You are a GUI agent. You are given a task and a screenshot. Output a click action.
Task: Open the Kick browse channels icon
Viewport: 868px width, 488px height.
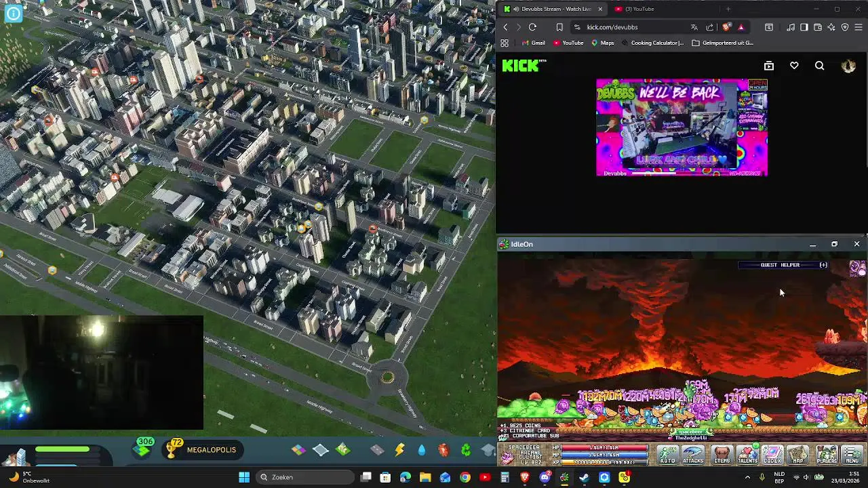[769, 66]
